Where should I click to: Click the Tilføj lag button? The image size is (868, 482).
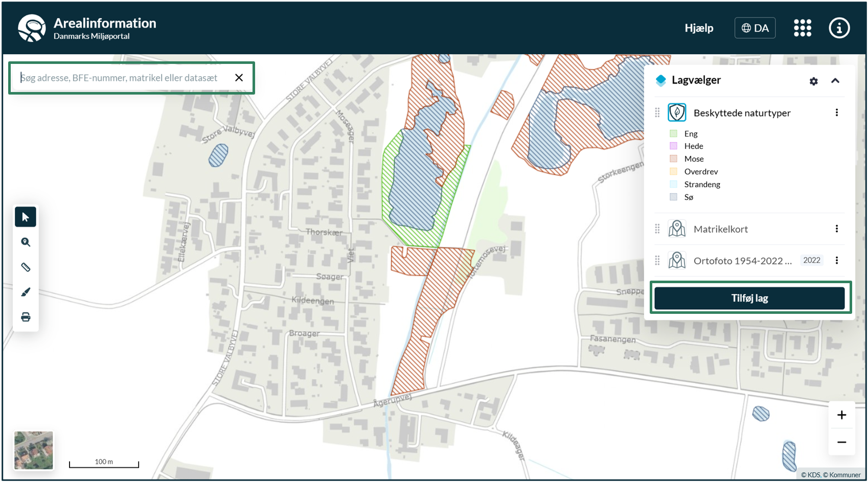tap(749, 298)
